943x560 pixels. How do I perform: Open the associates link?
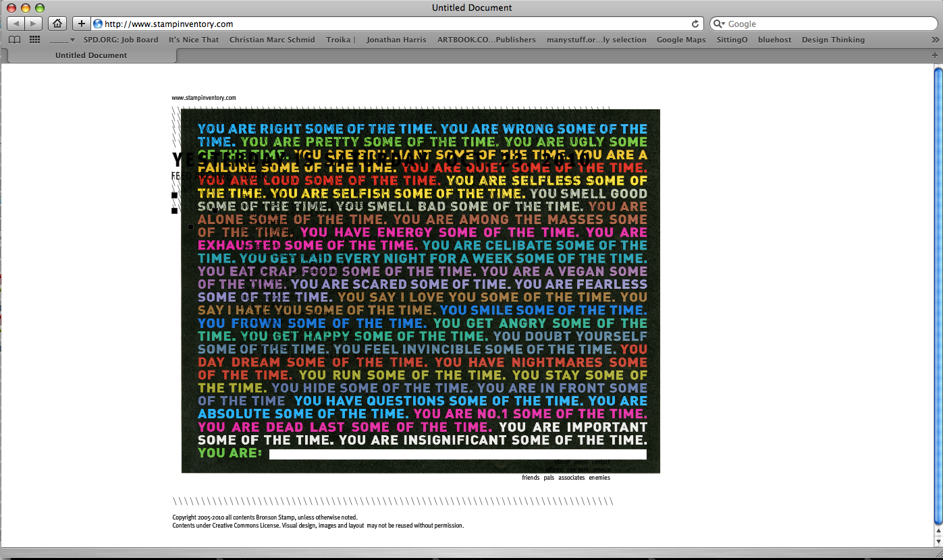click(571, 478)
